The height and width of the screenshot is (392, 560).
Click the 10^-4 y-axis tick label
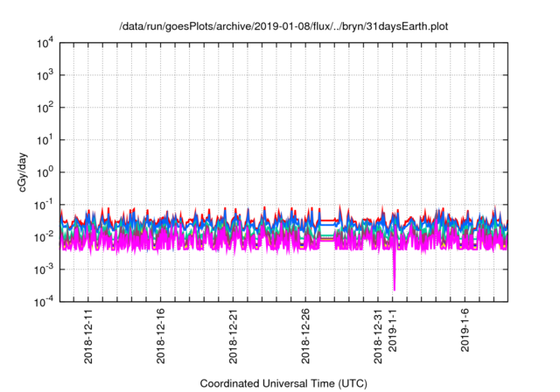tap(43, 301)
